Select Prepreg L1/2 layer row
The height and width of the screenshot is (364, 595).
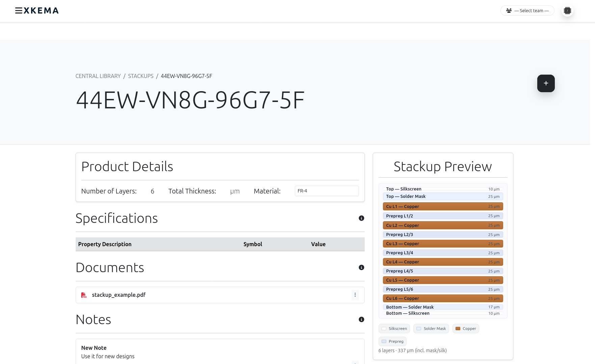[x=443, y=216]
